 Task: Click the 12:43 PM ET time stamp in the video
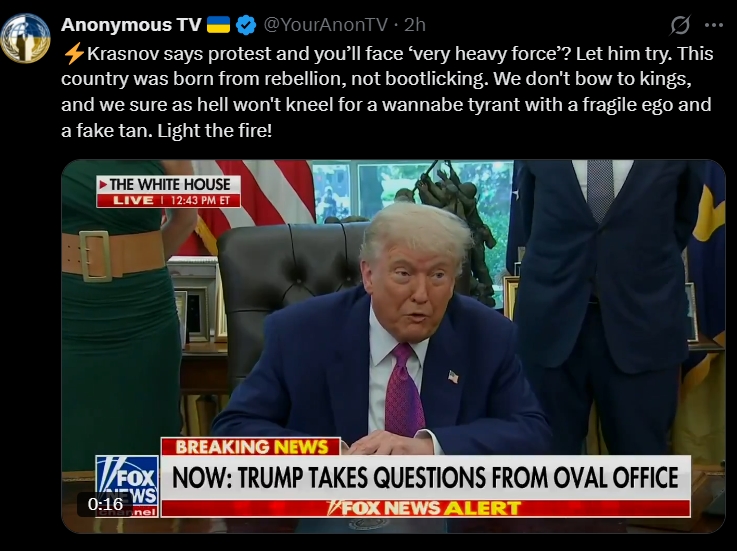200,200
